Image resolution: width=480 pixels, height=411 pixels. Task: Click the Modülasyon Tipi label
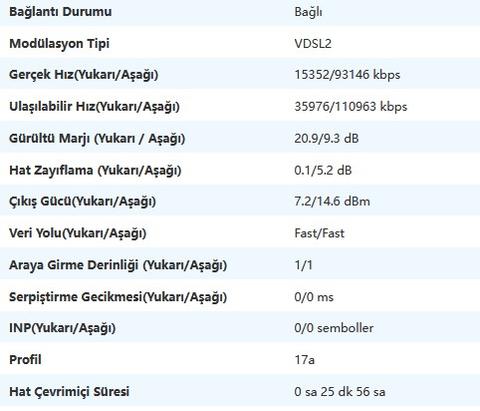click(59, 44)
